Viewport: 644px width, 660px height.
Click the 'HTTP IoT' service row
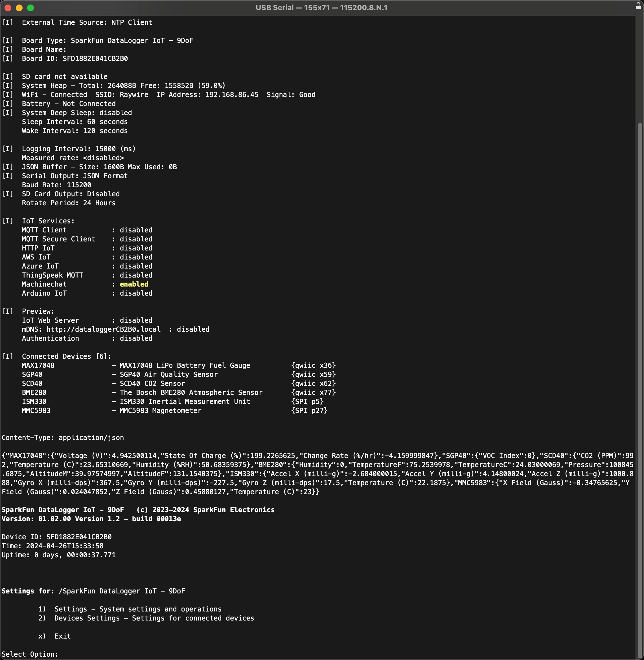[x=87, y=248]
